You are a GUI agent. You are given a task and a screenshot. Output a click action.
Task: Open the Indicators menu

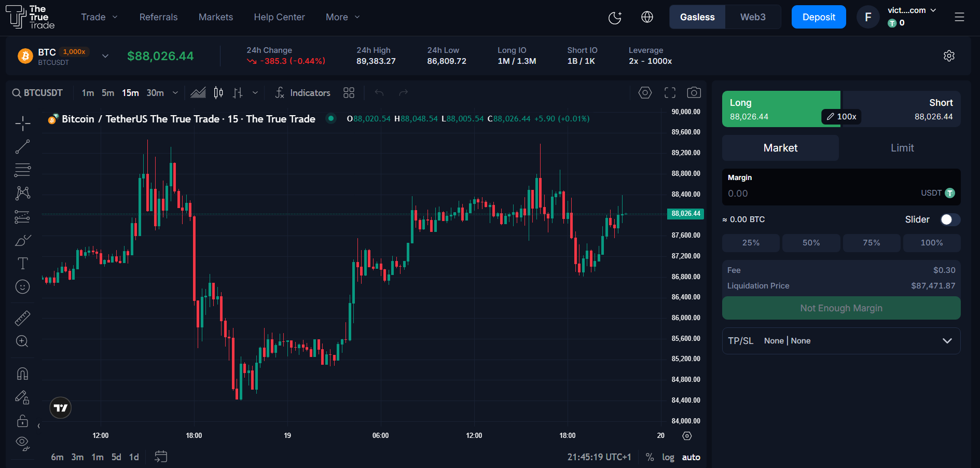tap(302, 93)
